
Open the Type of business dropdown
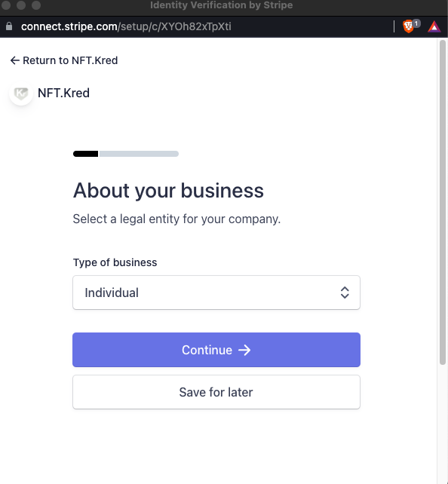pos(216,293)
